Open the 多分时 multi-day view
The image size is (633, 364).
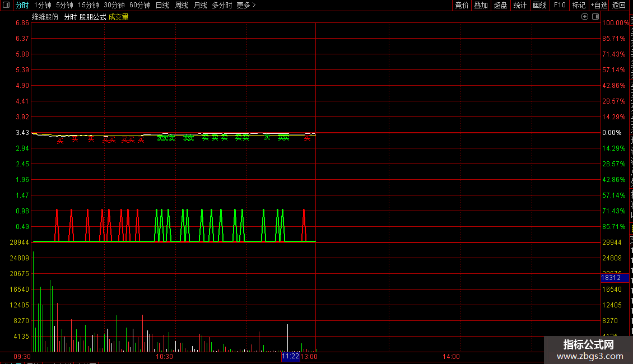tap(222, 5)
